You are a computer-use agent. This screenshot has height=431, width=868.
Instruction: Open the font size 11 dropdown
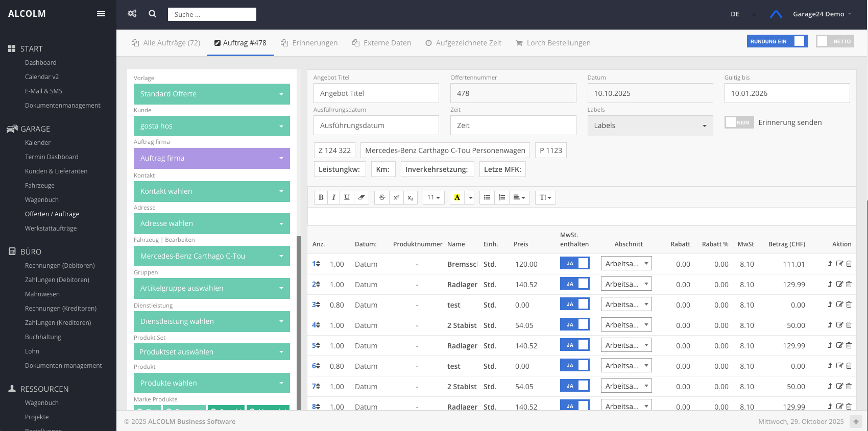pyautogui.click(x=433, y=197)
